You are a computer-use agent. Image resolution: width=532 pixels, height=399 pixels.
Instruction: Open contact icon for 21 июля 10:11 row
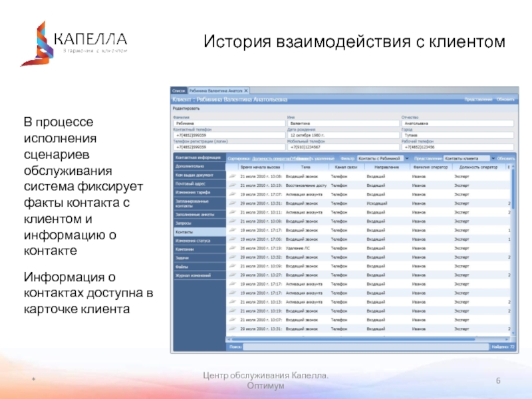[x=232, y=212]
